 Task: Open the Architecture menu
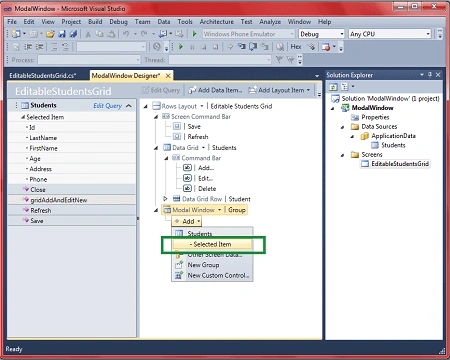[217, 22]
